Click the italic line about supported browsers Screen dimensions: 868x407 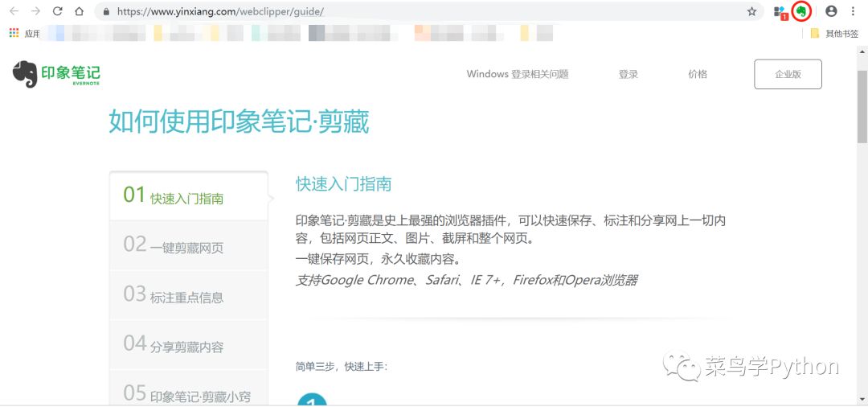coord(466,280)
